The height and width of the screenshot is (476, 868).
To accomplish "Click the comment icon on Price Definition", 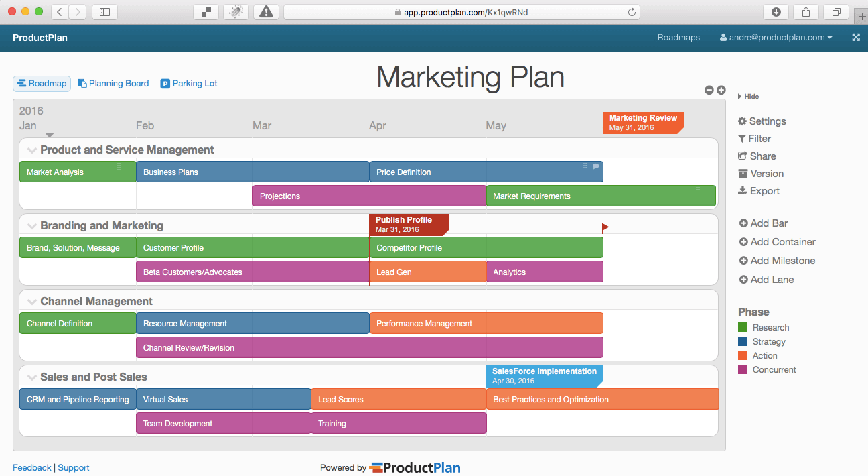I will [596, 166].
